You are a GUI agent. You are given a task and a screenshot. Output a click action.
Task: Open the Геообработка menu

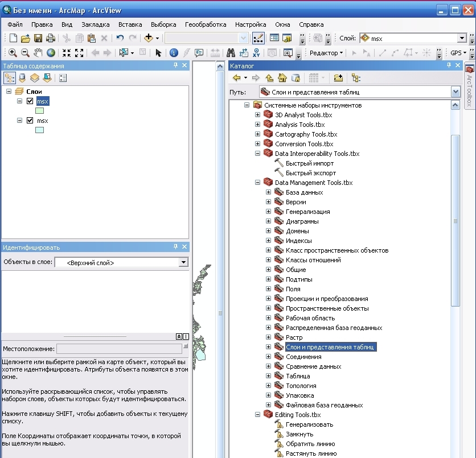point(206,24)
